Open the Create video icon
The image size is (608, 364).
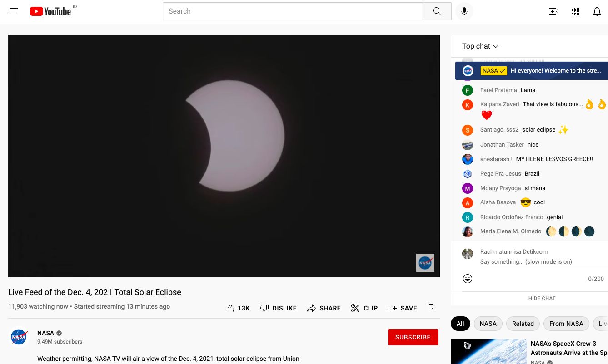point(553,11)
